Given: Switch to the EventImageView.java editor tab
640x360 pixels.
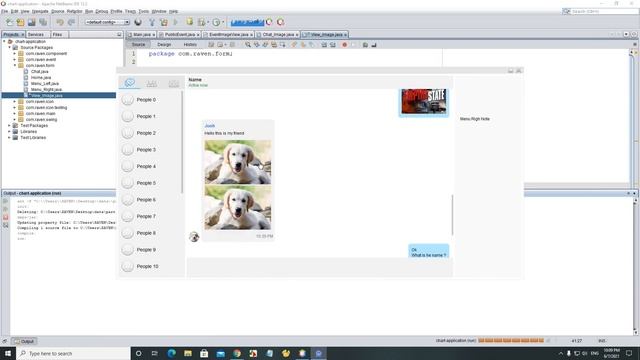Looking at the screenshot, I should click(x=228, y=35).
